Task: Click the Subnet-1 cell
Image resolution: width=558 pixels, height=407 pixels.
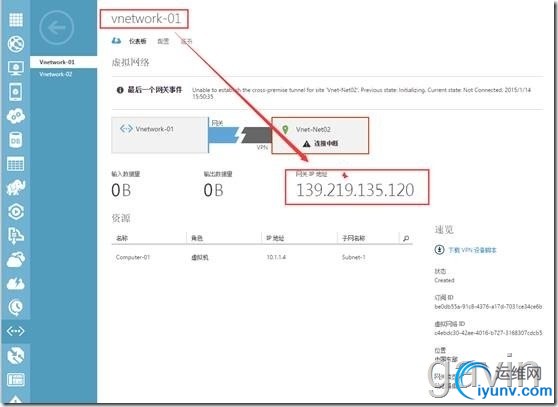Action: 353,257
